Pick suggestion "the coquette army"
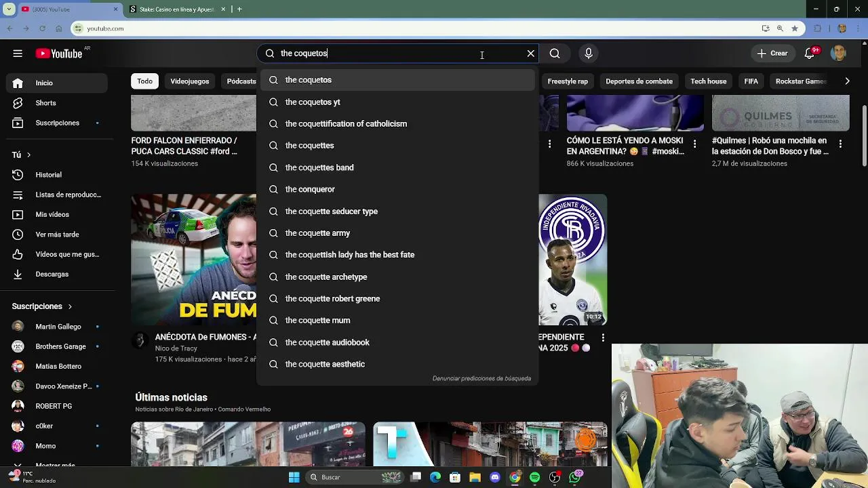Image resolution: width=868 pixels, height=488 pixels. point(397,232)
